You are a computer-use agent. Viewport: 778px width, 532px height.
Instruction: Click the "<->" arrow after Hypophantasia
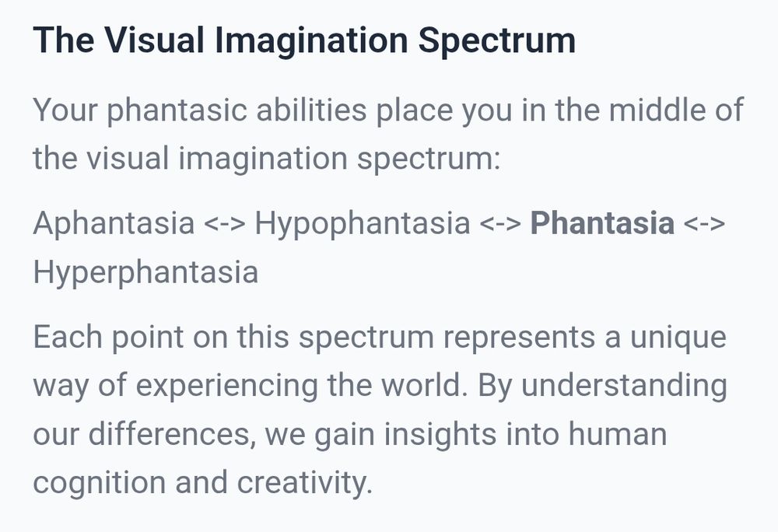click(x=500, y=224)
